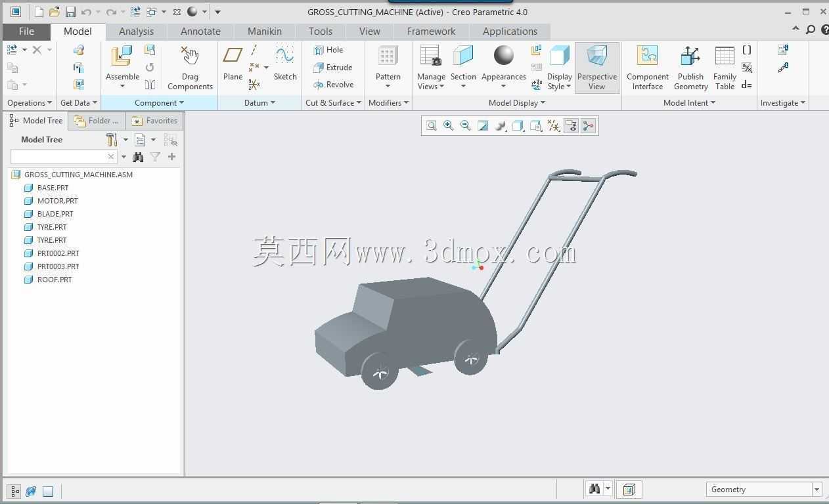Select ROOF.PRT in model tree

pyautogui.click(x=55, y=280)
